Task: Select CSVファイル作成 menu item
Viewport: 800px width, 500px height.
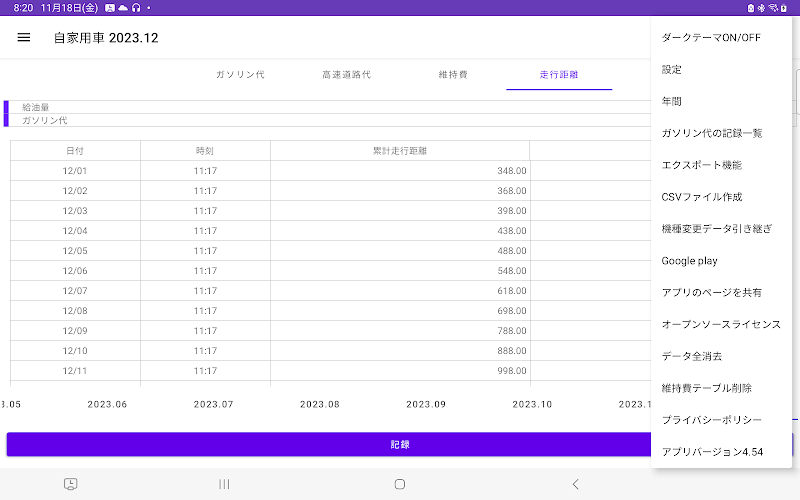Action: click(x=702, y=197)
